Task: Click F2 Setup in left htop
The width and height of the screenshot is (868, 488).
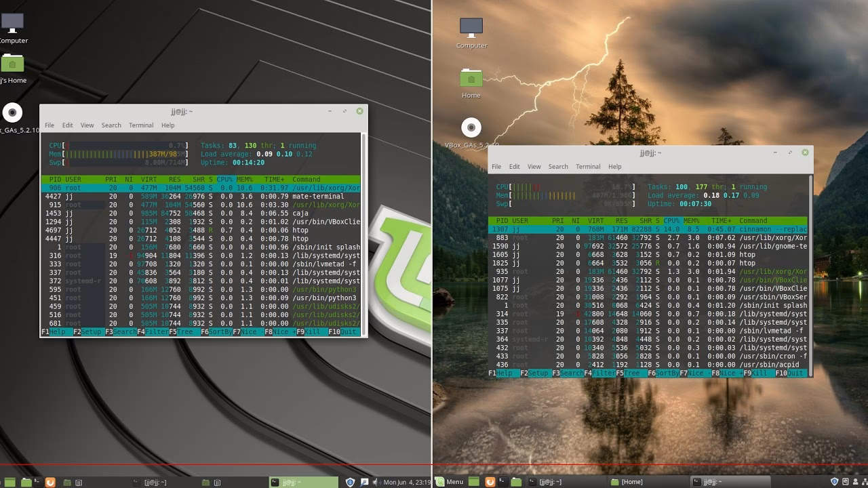Action: tap(88, 333)
